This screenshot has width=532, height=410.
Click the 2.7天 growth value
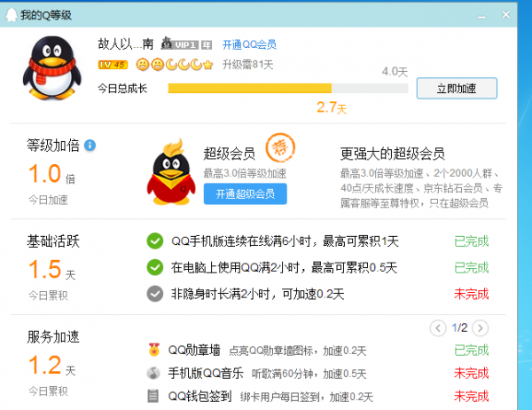[332, 107]
